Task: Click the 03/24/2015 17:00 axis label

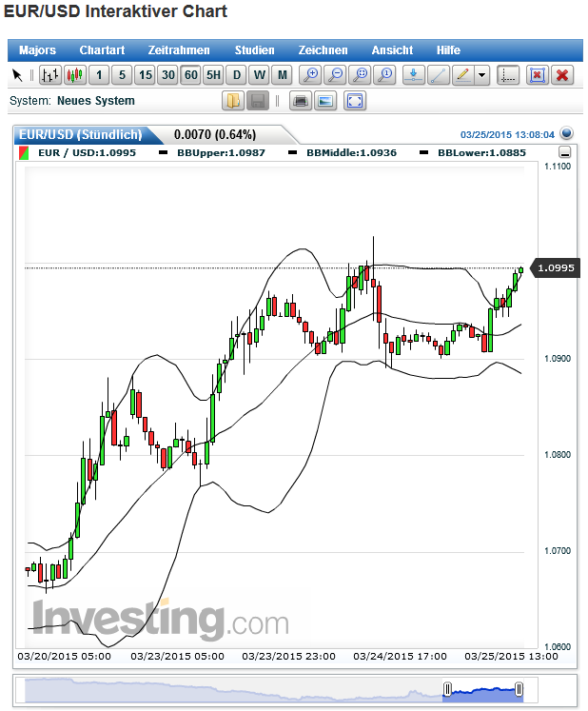Action: click(x=400, y=656)
